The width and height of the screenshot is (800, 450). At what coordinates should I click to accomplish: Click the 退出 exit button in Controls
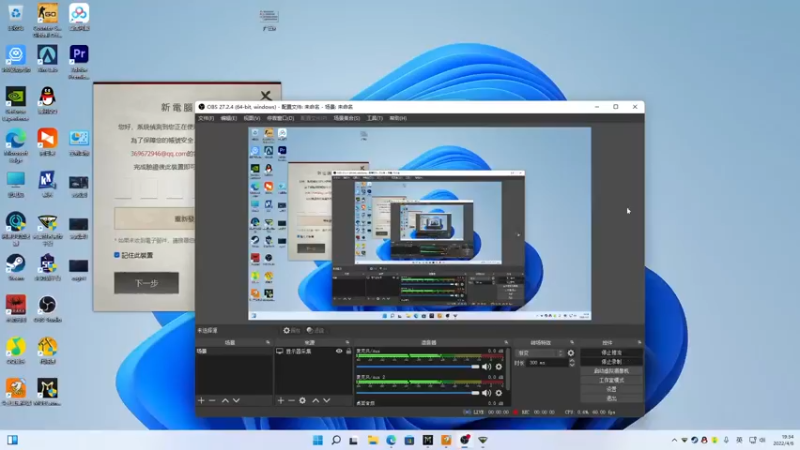(611, 398)
